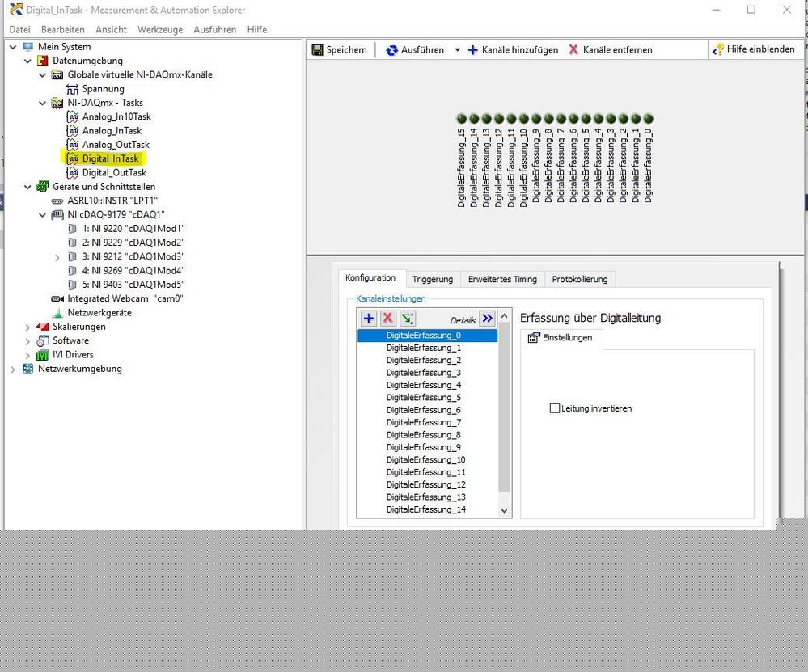Screen dimensions: 808x672
Task: Click the Hilfe einblenden help icon
Action: [718, 49]
